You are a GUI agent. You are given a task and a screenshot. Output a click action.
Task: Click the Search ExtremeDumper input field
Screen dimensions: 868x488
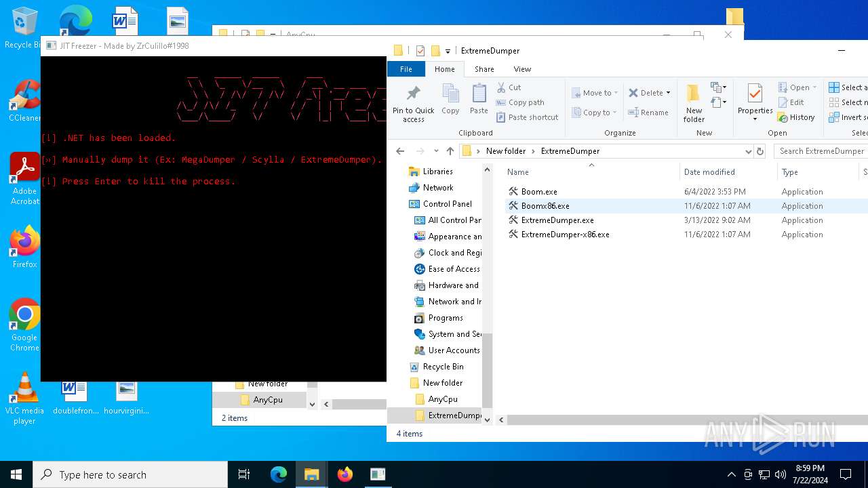coord(821,151)
